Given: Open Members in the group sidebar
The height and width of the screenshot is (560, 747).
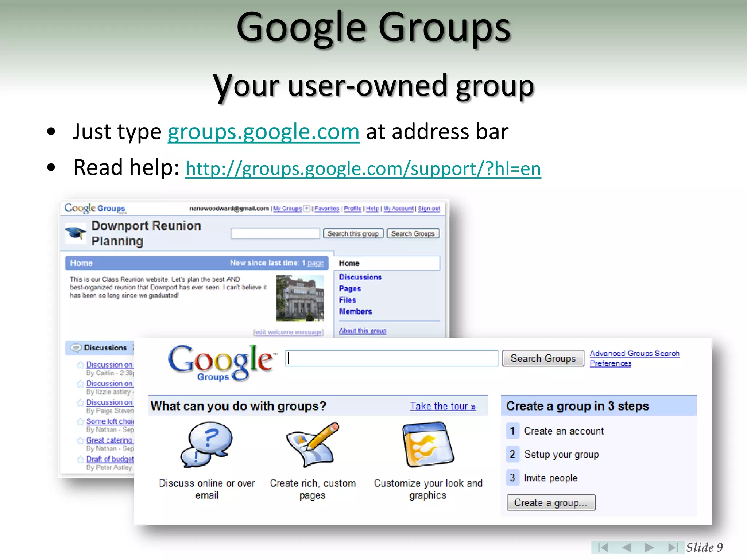Looking at the screenshot, I should [x=355, y=312].
